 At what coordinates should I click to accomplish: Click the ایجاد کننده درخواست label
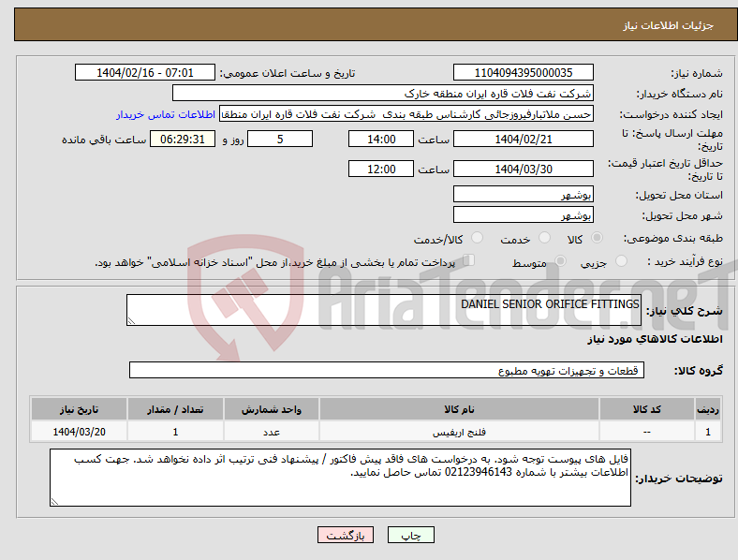(672, 115)
